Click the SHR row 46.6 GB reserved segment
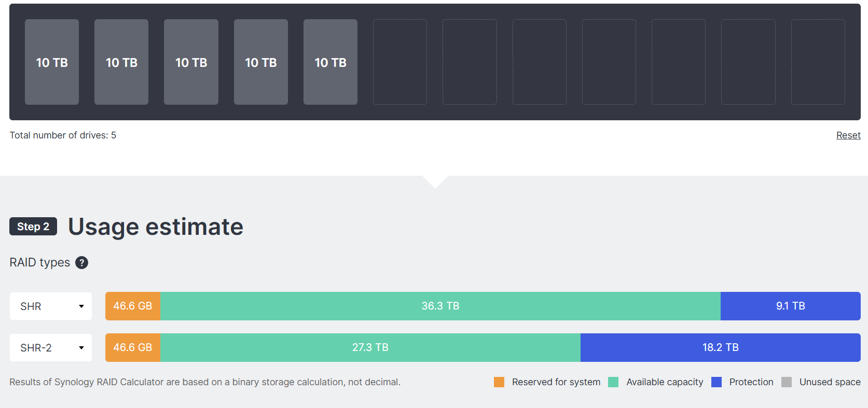Image resolution: width=868 pixels, height=408 pixels. coord(133,306)
